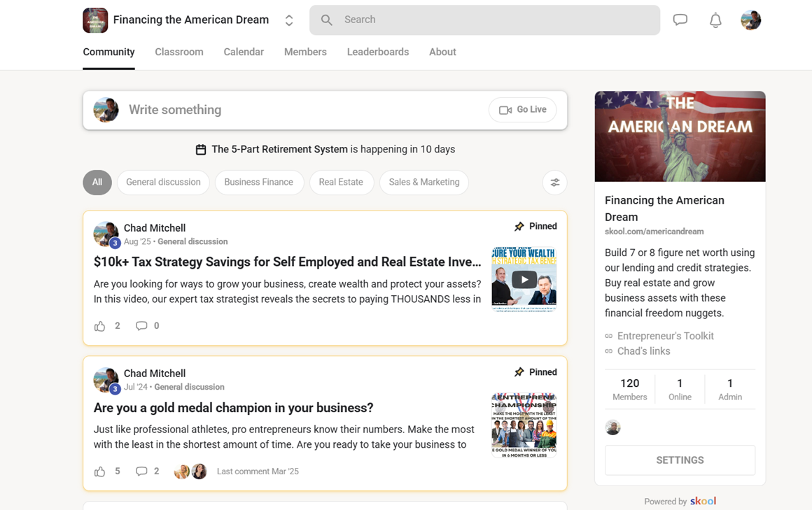Open The 5-Part Retirement System event link

click(x=279, y=149)
